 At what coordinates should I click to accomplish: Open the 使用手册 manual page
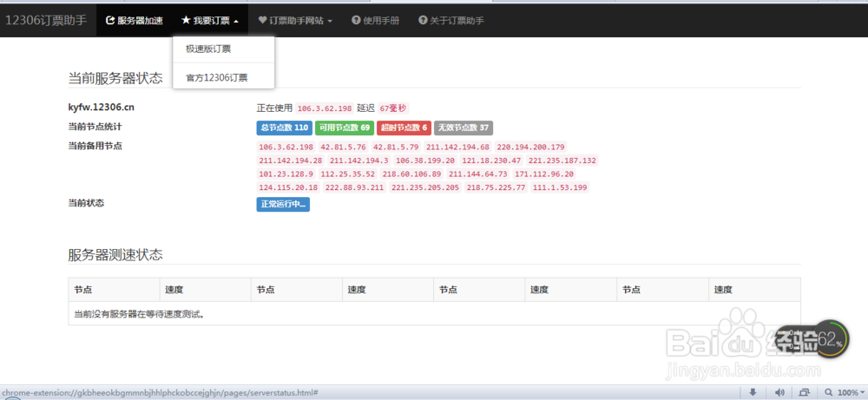pos(375,21)
